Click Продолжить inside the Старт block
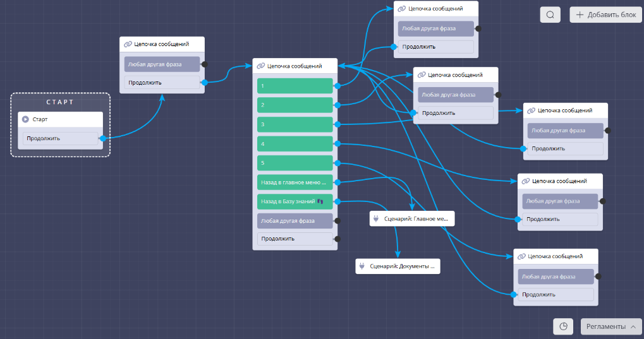The width and height of the screenshot is (644, 339). click(x=60, y=138)
